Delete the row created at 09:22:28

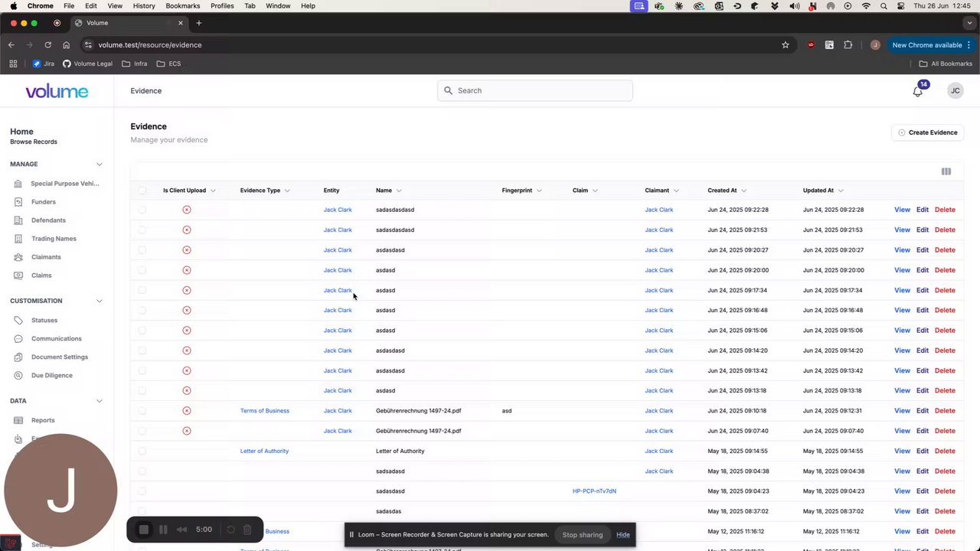point(945,210)
